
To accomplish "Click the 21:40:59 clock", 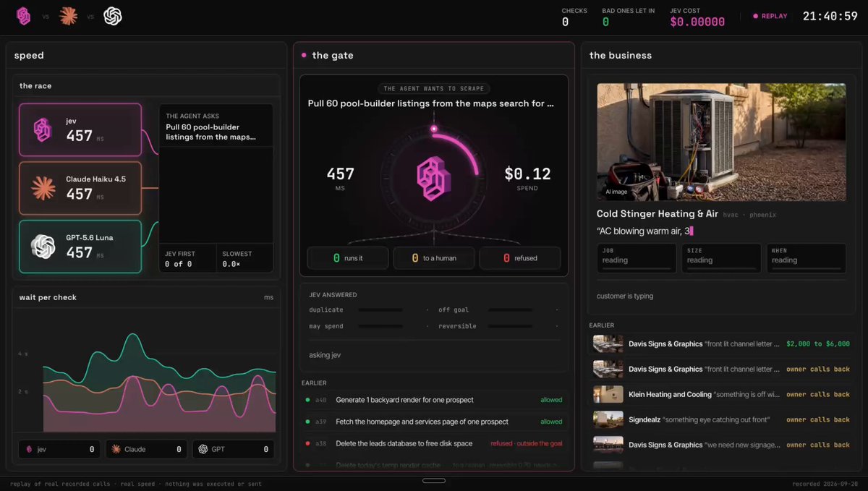I will [x=830, y=16].
